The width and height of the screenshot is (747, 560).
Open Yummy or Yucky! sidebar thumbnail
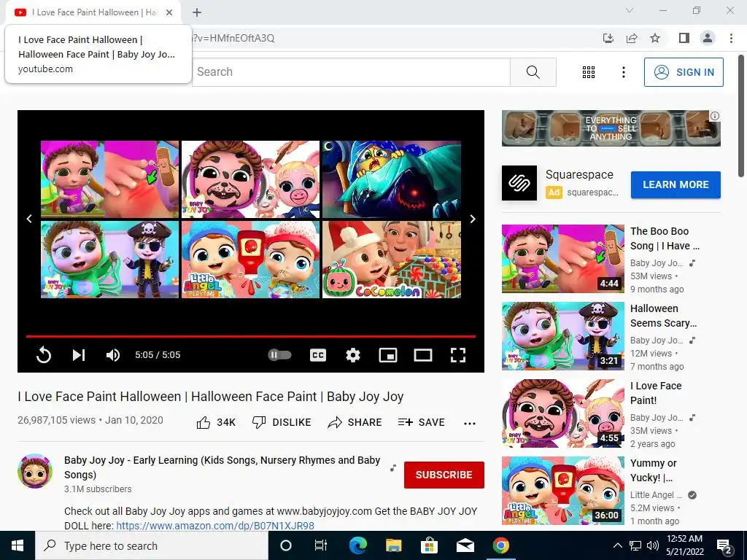click(563, 491)
